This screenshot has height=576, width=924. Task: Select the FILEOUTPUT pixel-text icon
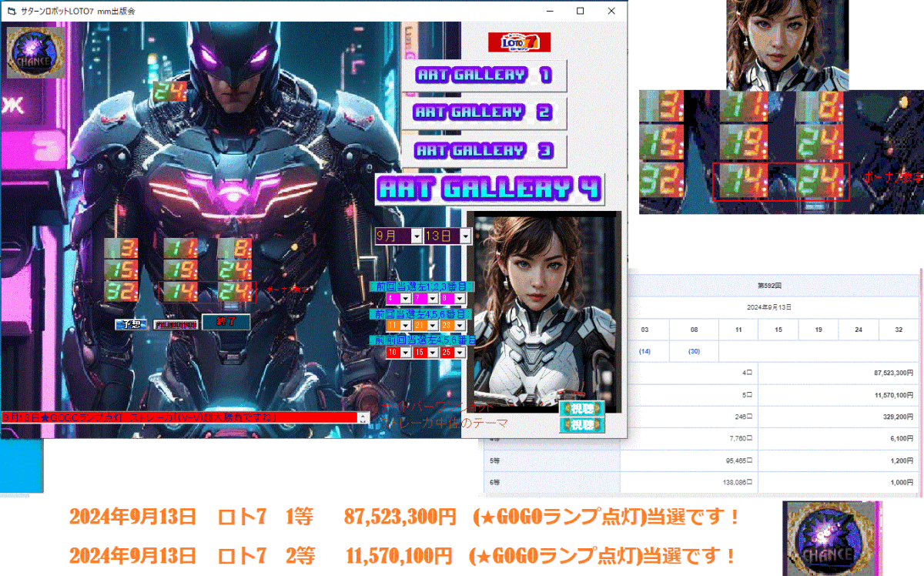coord(176,324)
